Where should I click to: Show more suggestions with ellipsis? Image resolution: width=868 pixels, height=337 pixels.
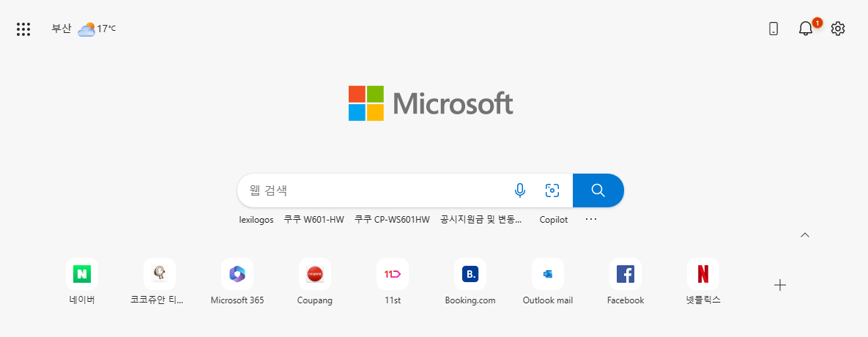(x=591, y=219)
